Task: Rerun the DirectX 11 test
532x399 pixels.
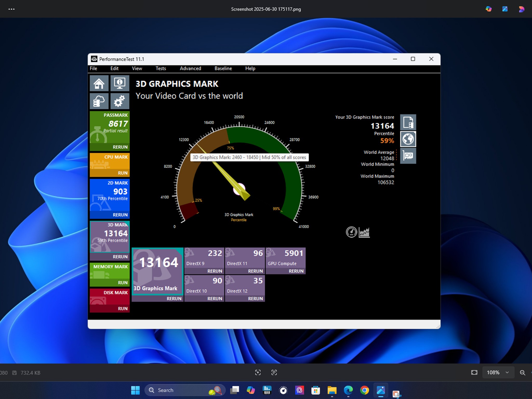Action: (255, 271)
